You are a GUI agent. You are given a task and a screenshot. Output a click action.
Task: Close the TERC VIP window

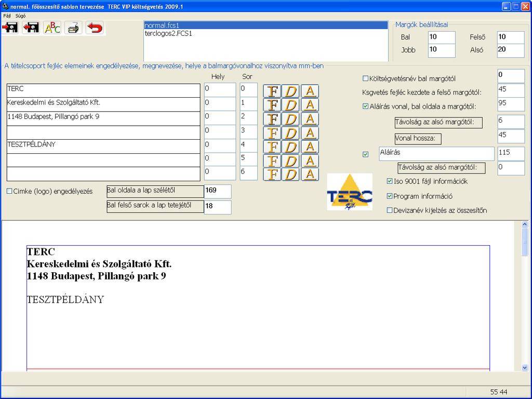(x=525, y=6)
